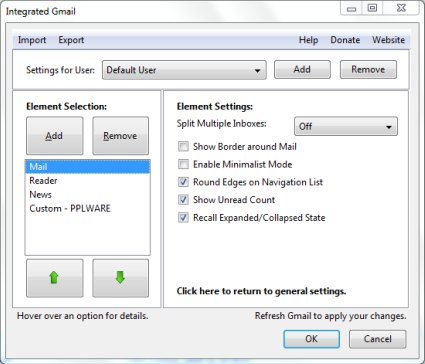The height and width of the screenshot is (364, 425).
Task: Discard changes with Cancel button
Action: pyautogui.click(x=378, y=339)
